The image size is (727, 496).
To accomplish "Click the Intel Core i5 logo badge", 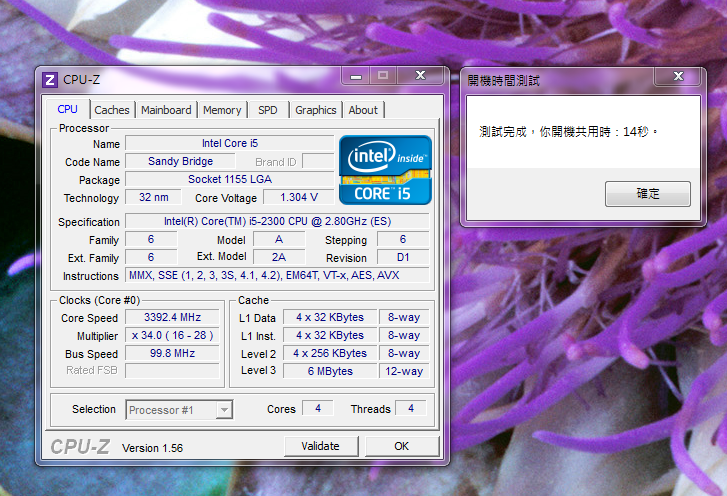I will [385, 170].
